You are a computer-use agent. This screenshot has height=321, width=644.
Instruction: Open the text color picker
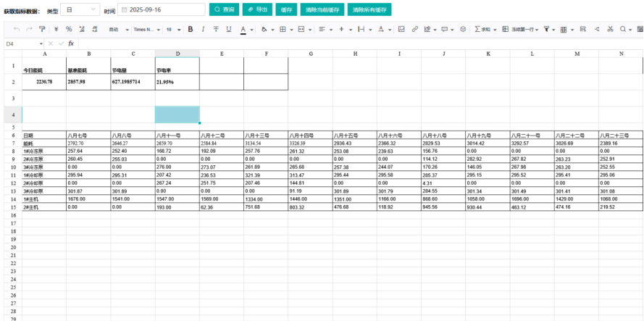coord(244,30)
